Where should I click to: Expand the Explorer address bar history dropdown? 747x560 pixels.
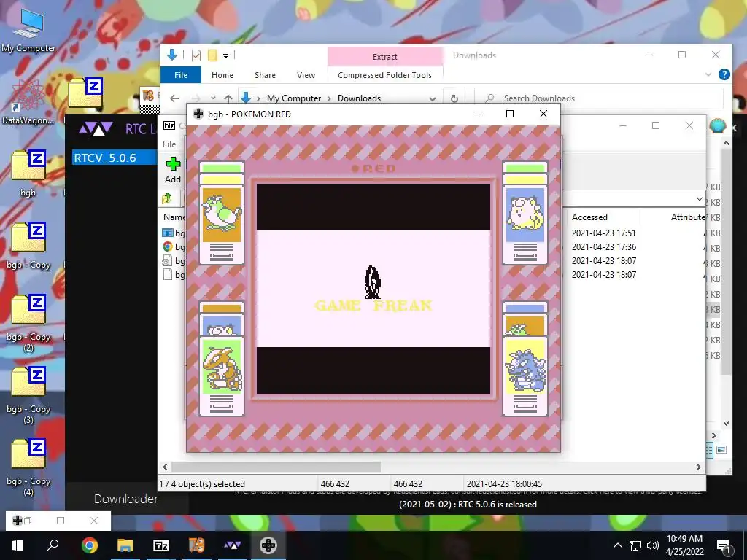[432, 98]
